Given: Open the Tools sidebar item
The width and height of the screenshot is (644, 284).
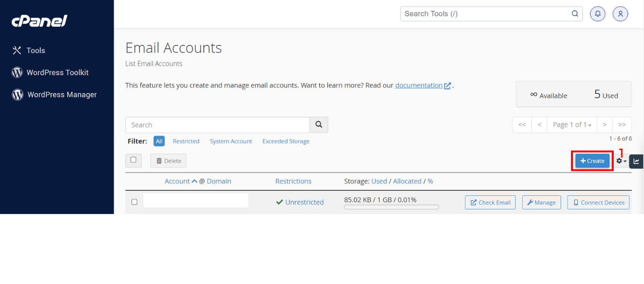Looking at the screenshot, I should [x=36, y=51].
